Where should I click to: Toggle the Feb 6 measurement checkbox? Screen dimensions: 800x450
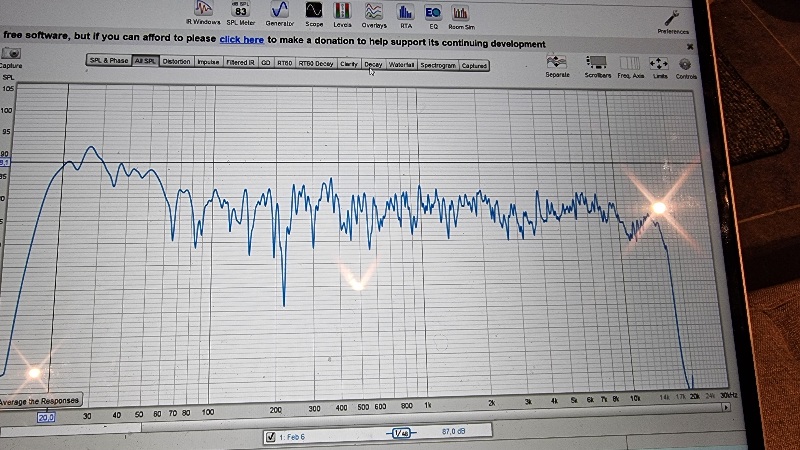pyautogui.click(x=270, y=437)
